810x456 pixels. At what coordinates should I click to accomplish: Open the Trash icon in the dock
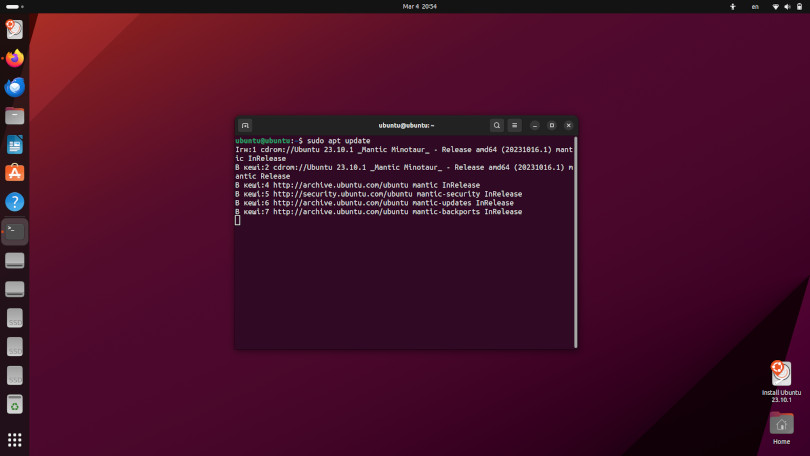(x=14, y=404)
